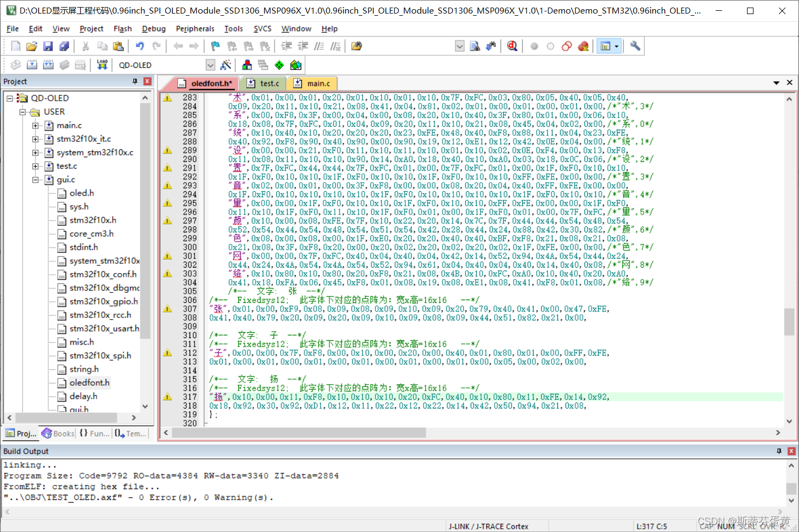Click the Kill all breakpoints icon
Viewport: 799px width, 532px height.
583,46
